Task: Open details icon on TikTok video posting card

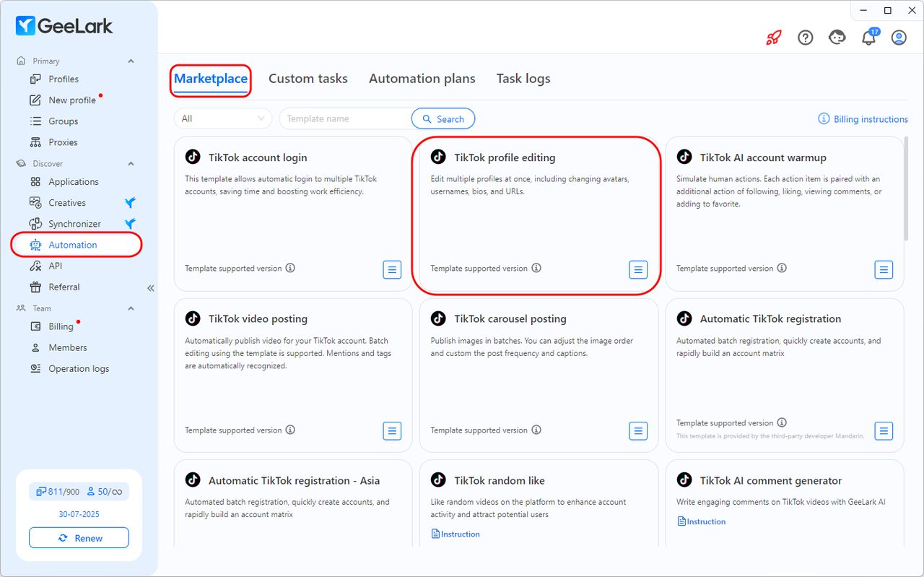Action: [x=392, y=431]
